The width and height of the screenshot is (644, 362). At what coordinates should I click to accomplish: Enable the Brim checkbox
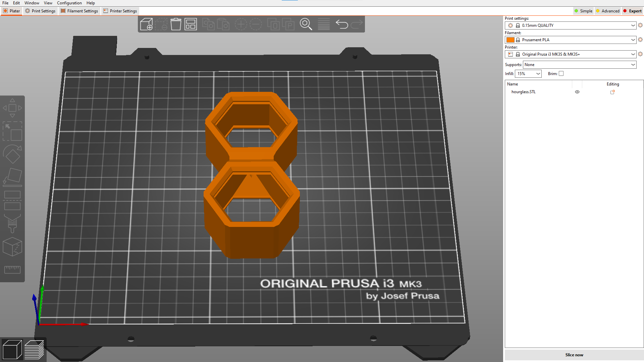click(561, 73)
